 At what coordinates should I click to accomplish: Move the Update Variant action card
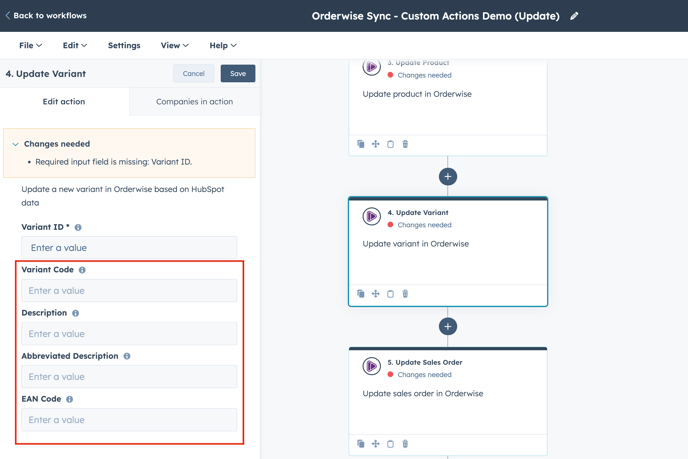pos(376,294)
